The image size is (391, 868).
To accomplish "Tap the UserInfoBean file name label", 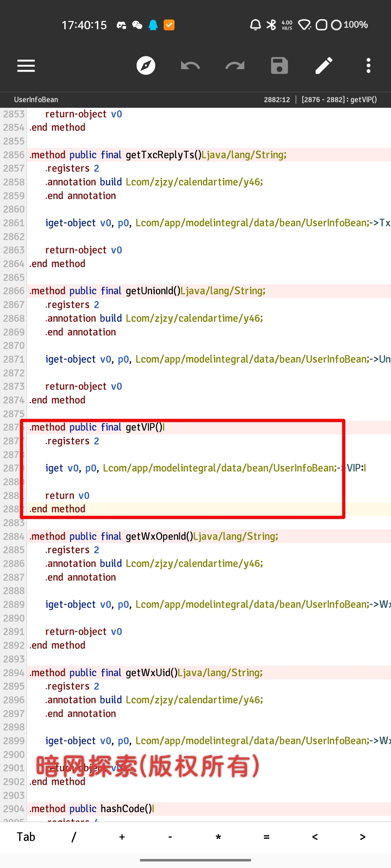I will (x=36, y=100).
